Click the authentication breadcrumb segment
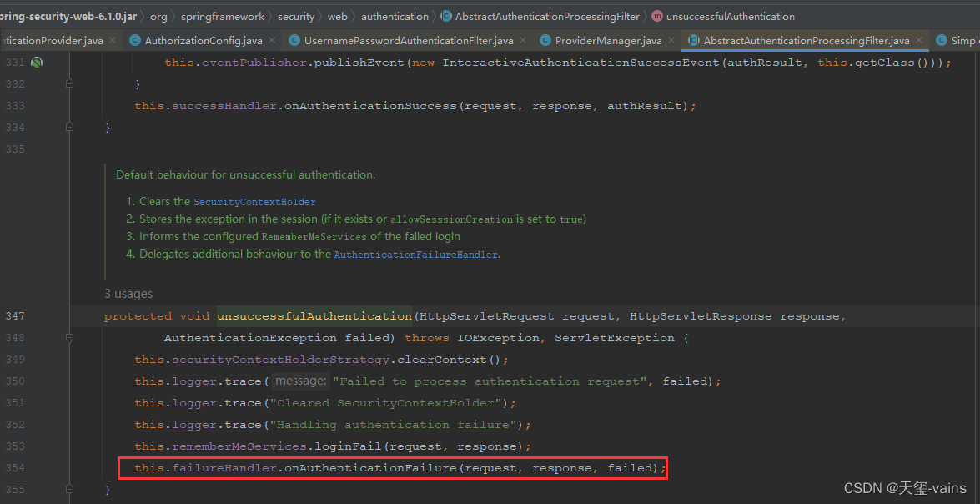This screenshot has height=504, width=980. [395, 16]
